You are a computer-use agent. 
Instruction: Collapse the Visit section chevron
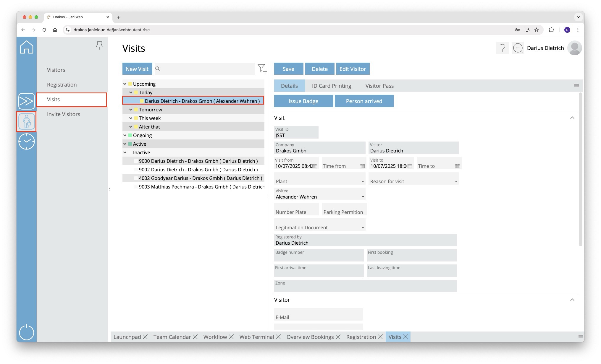(572, 118)
